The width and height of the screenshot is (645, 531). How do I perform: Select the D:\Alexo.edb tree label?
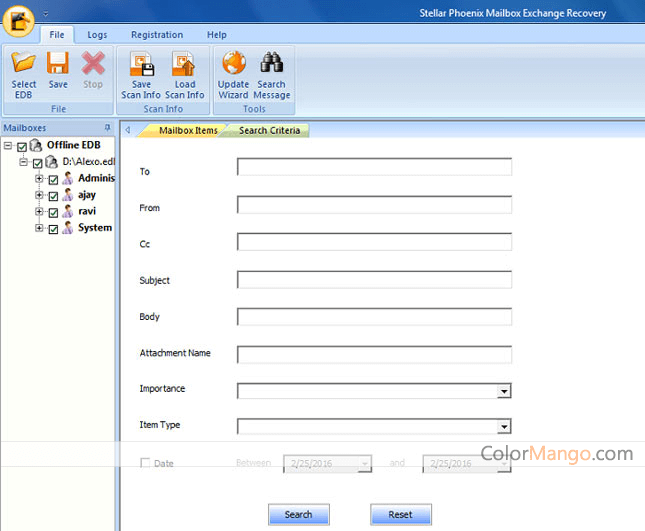(x=88, y=161)
